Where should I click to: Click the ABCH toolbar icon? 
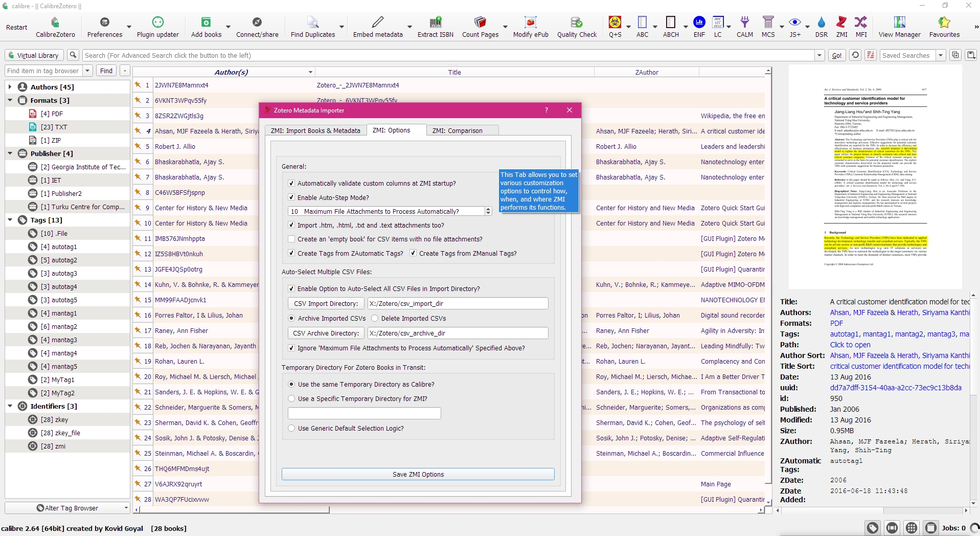click(x=671, y=27)
